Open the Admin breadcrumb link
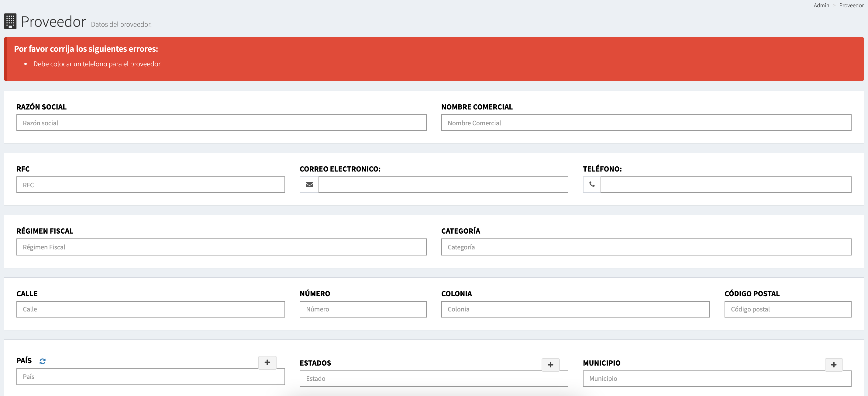The image size is (868, 396). pos(821,5)
